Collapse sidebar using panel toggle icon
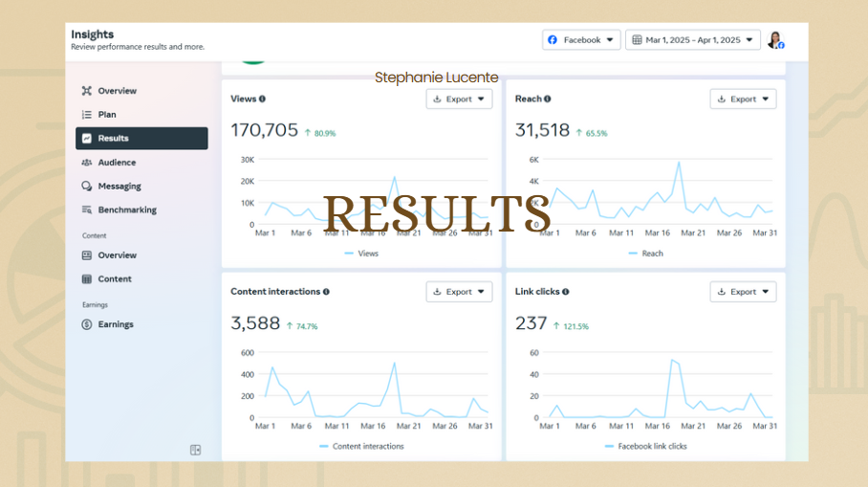The width and height of the screenshot is (868, 487). click(x=195, y=450)
